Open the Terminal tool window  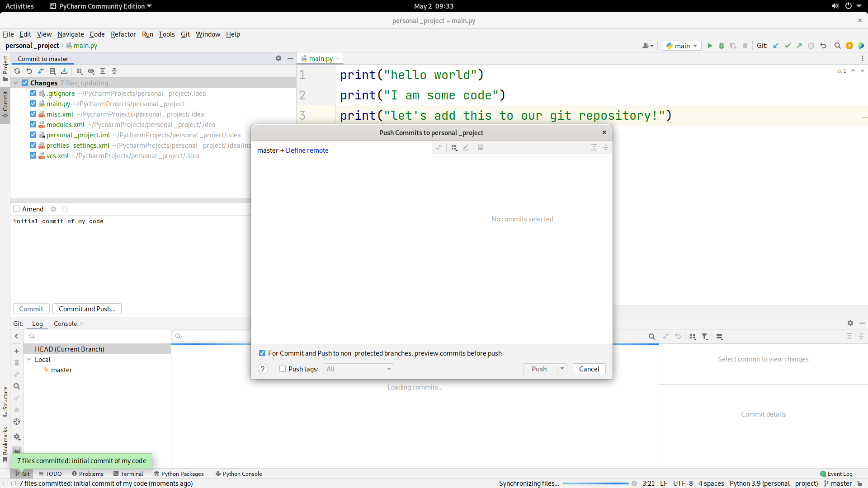(128, 474)
